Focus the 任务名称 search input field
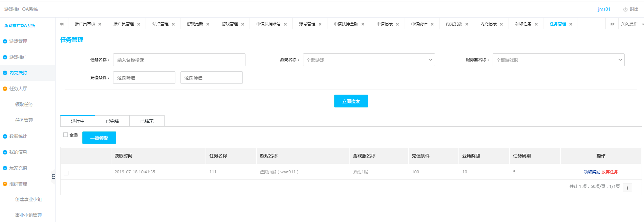This screenshot has height=222, width=644. point(179,60)
